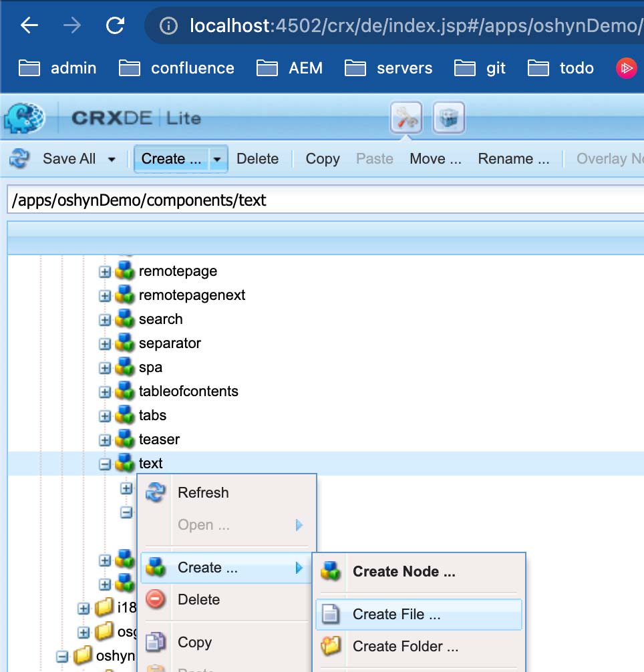Open the Create ... dropdown arrow in toolbar

(x=217, y=158)
